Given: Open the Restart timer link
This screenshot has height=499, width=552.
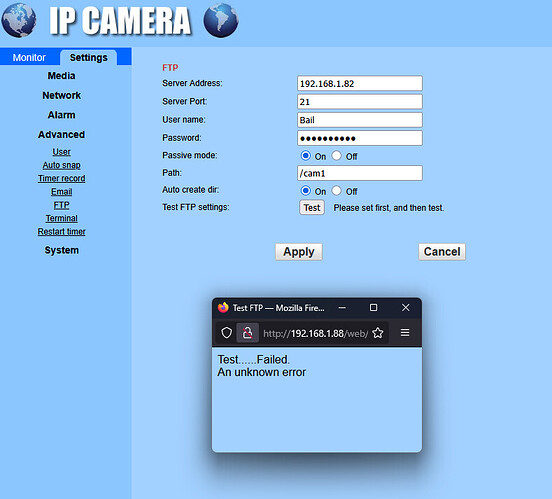Looking at the screenshot, I should point(62,232).
